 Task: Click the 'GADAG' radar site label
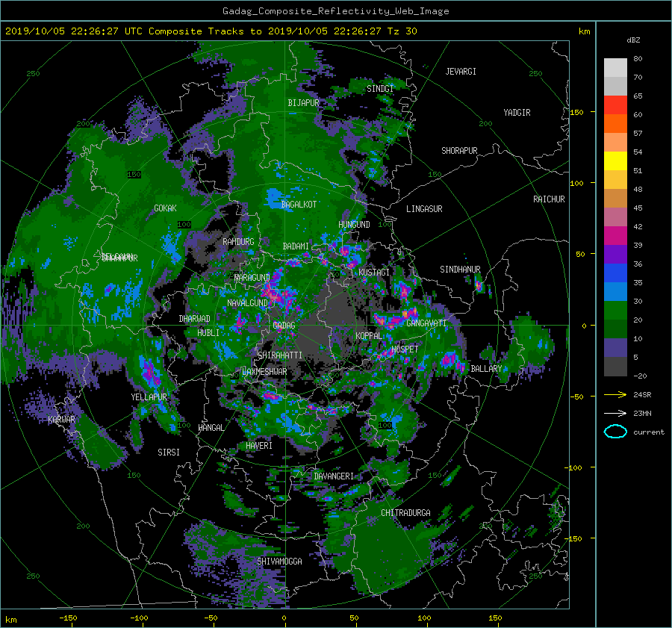(x=284, y=326)
